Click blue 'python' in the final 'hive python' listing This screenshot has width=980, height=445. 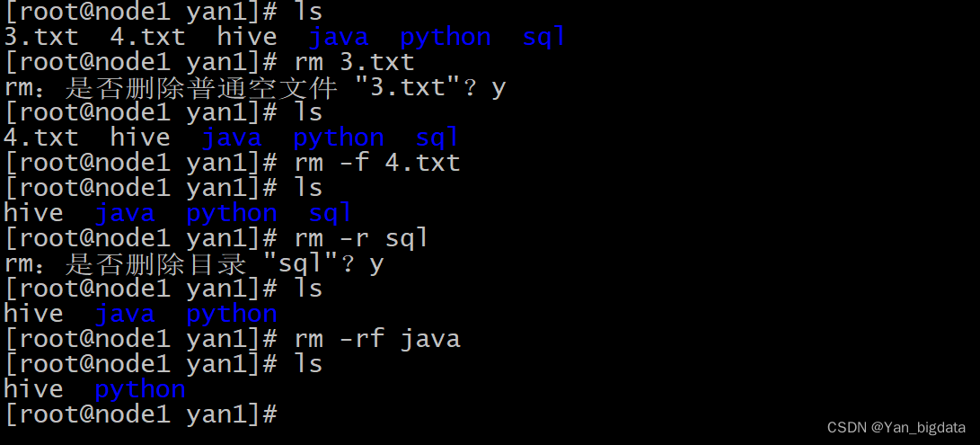(140, 388)
